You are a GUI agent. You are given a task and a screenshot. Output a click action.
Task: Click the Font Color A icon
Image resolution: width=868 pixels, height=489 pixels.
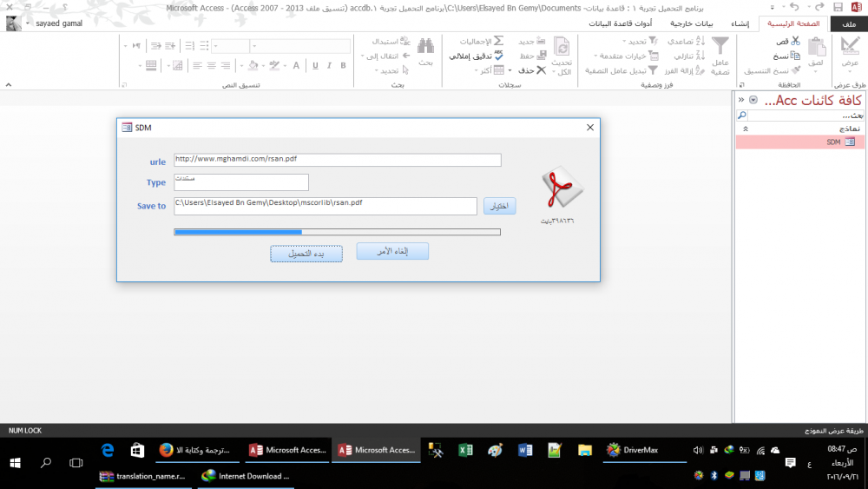[x=296, y=65]
